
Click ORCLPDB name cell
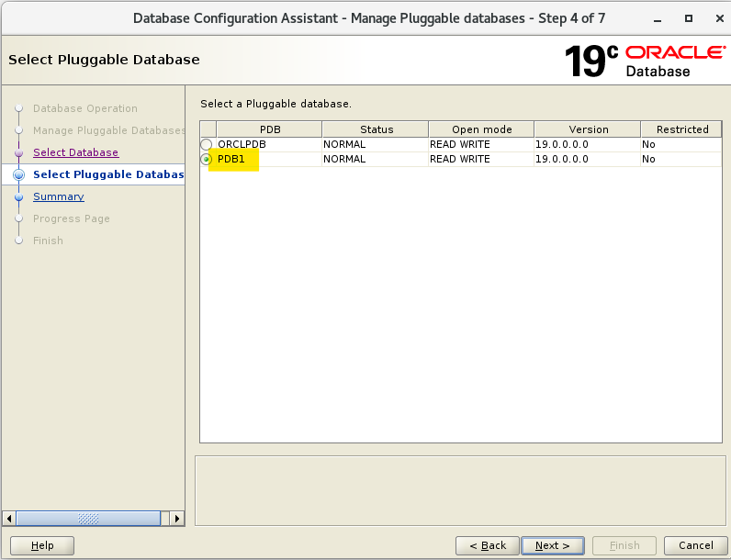pos(269,144)
